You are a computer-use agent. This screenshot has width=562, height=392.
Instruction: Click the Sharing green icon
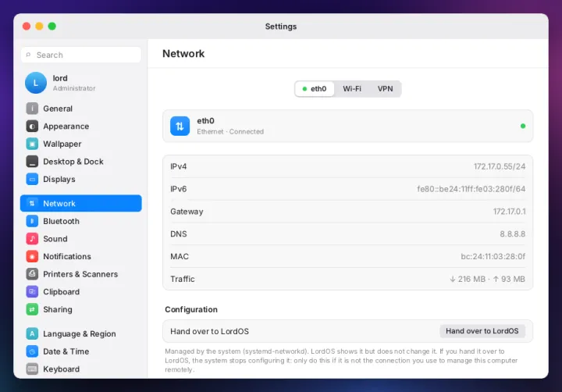click(x=32, y=309)
